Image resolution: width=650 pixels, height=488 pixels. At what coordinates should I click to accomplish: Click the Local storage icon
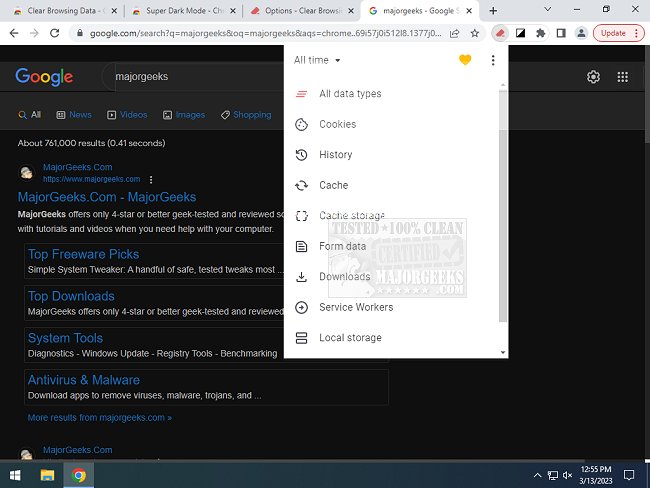301,338
